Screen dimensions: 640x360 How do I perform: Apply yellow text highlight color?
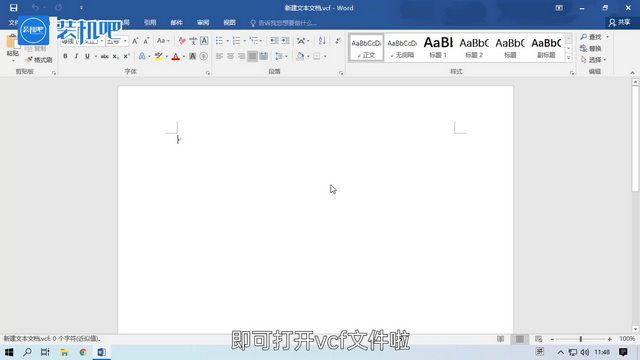pos(158,56)
